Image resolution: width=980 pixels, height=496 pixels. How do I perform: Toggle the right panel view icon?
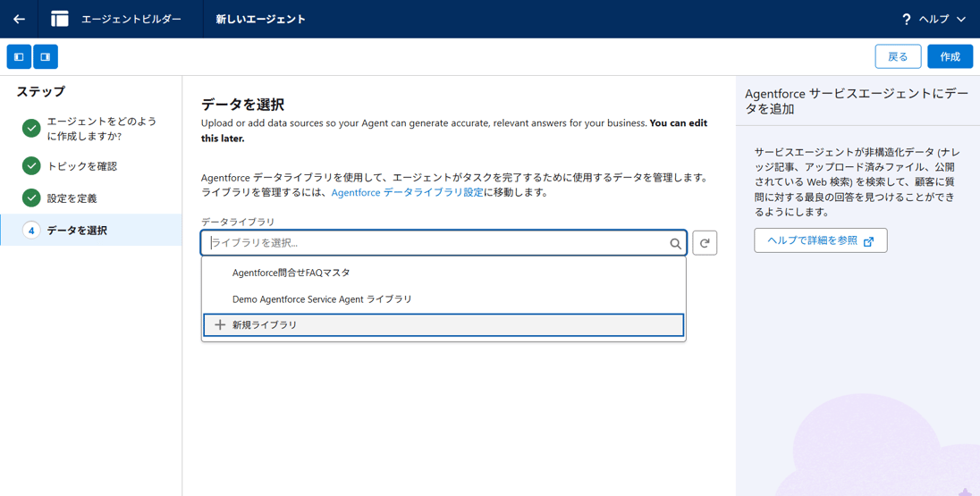[46, 57]
